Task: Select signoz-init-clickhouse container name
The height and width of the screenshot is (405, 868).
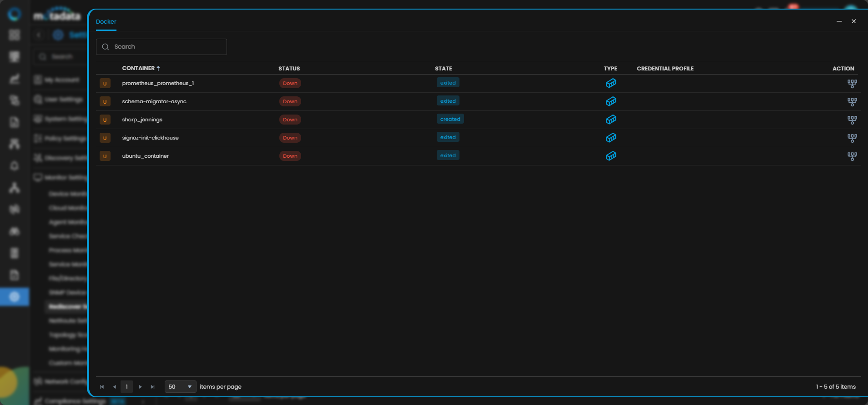Action: point(151,138)
